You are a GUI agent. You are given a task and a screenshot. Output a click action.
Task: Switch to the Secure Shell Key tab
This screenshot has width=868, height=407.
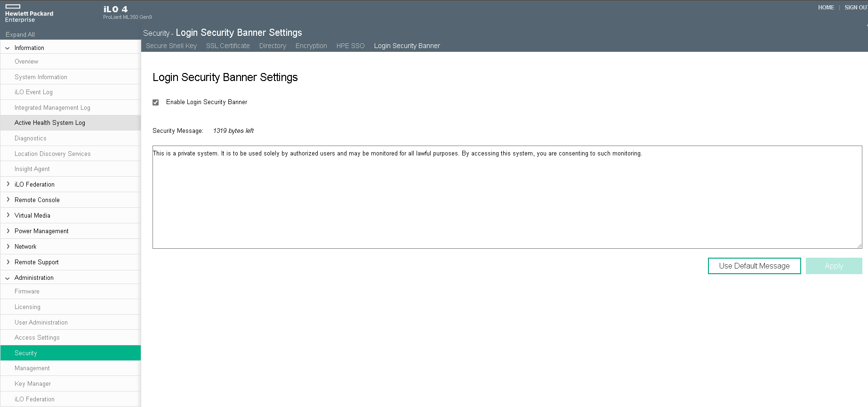tap(171, 46)
